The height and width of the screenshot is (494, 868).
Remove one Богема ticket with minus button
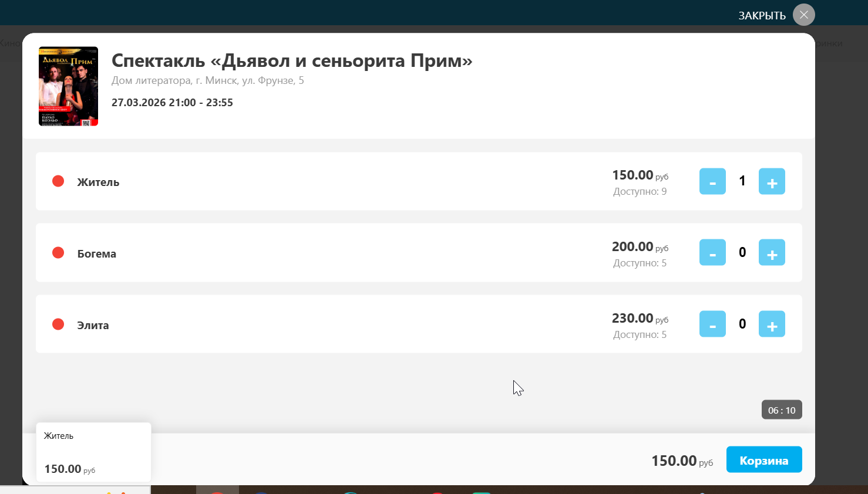tap(712, 252)
